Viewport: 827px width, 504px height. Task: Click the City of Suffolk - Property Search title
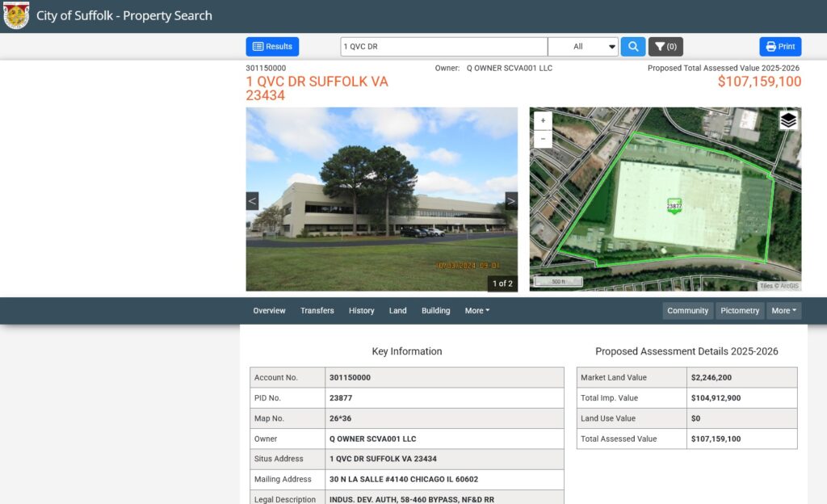(124, 16)
